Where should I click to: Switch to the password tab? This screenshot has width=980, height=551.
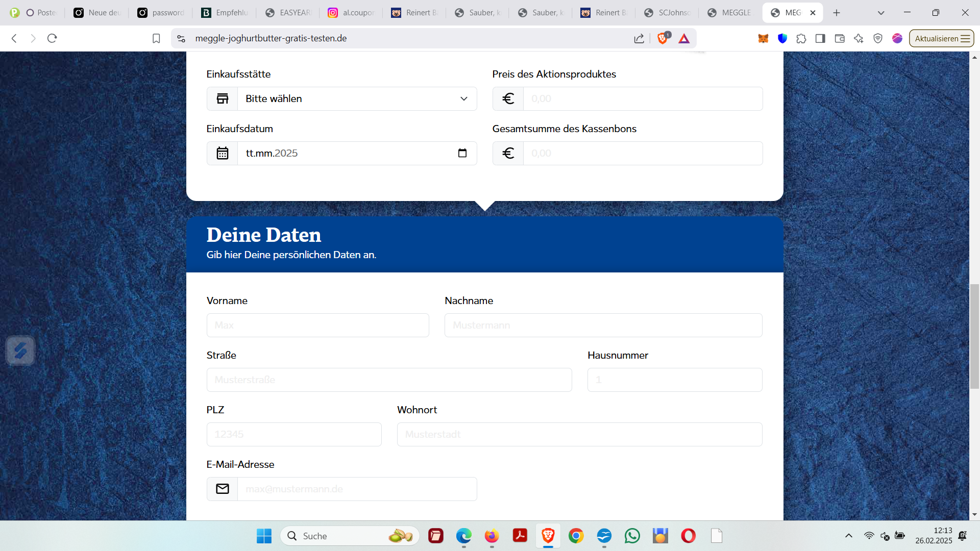161,13
